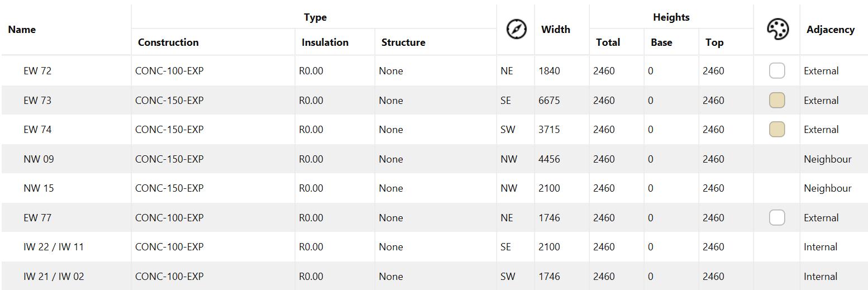Select the EW 72 wall row name
The width and height of the screenshot is (868, 290).
37,71
